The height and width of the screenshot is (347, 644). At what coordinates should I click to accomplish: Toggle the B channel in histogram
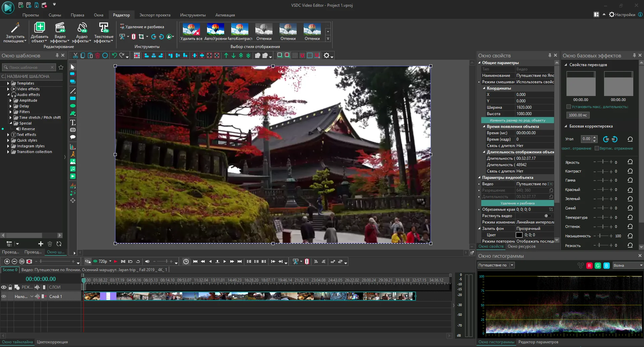point(606,265)
